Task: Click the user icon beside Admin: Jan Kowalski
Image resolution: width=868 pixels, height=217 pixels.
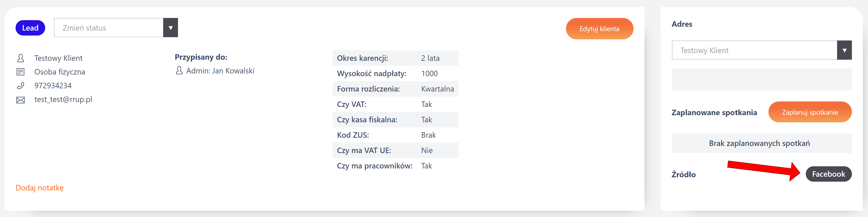Action: click(x=179, y=71)
